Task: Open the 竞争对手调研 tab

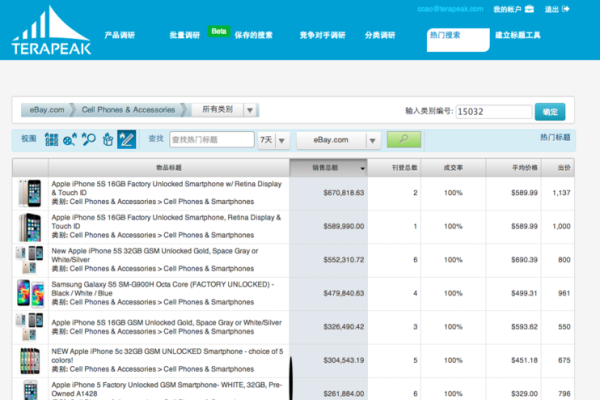Action: [323, 35]
